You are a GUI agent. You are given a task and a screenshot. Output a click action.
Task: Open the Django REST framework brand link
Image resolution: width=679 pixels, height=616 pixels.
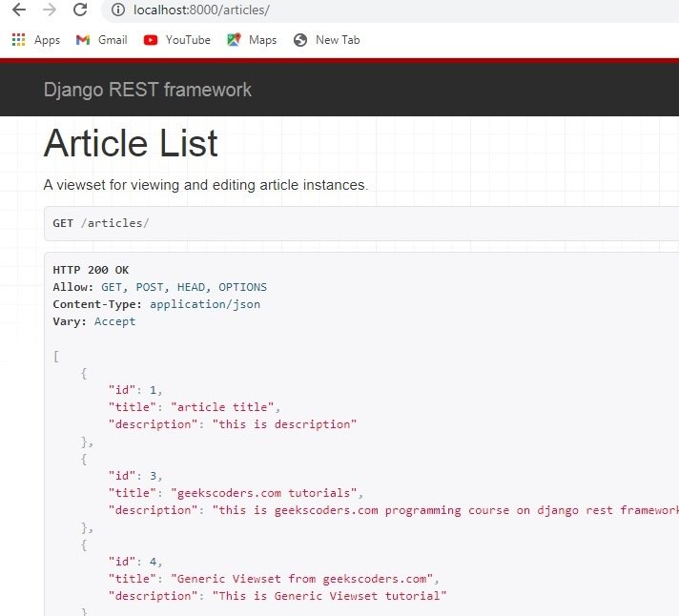click(147, 90)
